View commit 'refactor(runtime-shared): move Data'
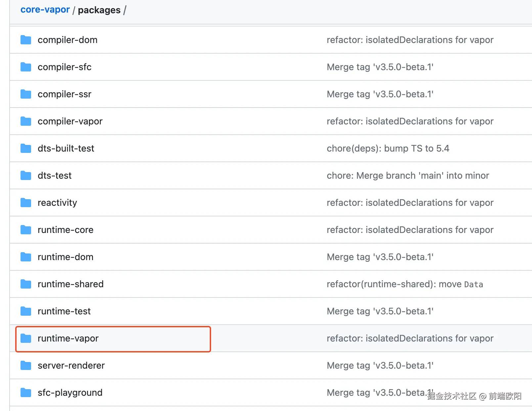Viewport: 532px width, 411px height. [x=405, y=284]
